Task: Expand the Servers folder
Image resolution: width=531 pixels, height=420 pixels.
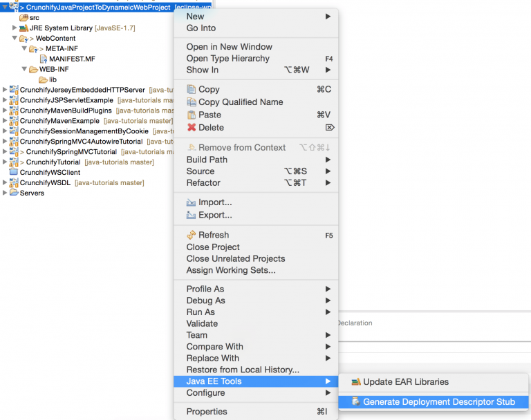Action: point(6,193)
